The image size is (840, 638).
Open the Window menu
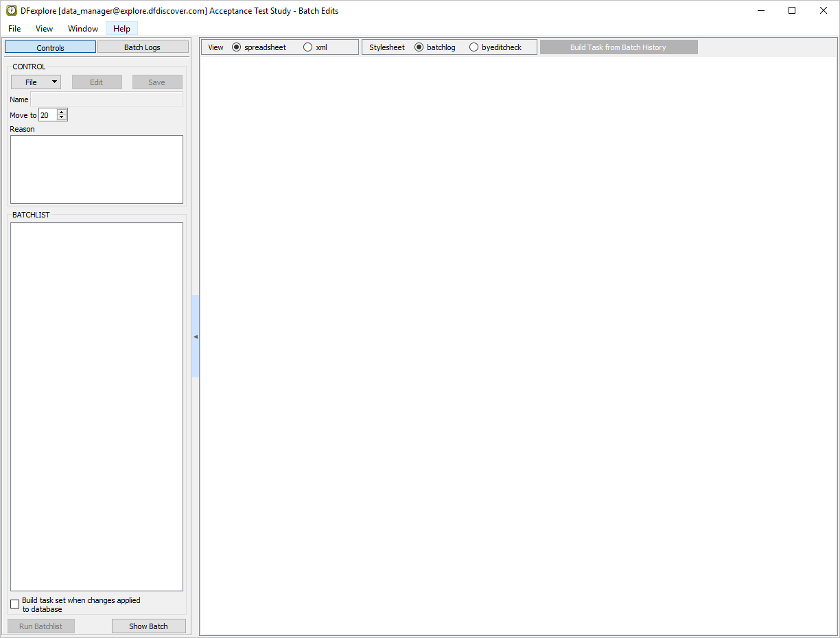83,29
